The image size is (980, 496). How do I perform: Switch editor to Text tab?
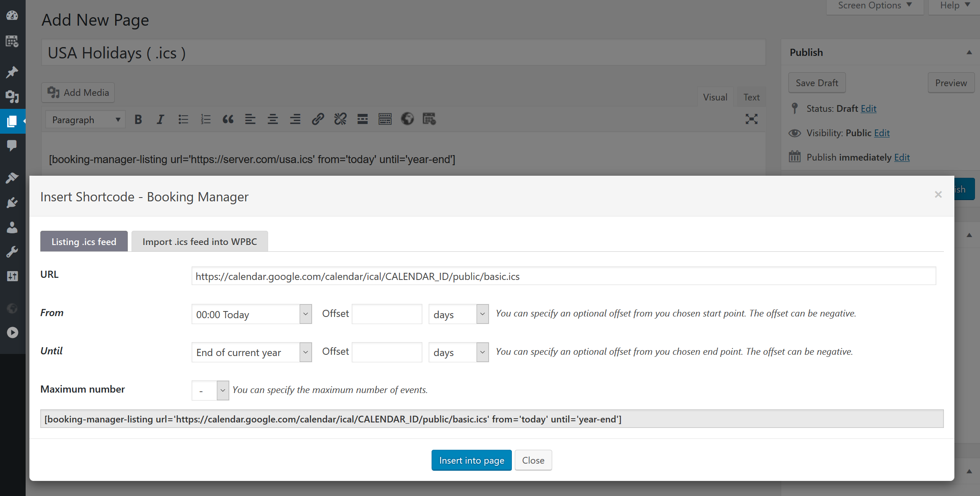point(751,97)
